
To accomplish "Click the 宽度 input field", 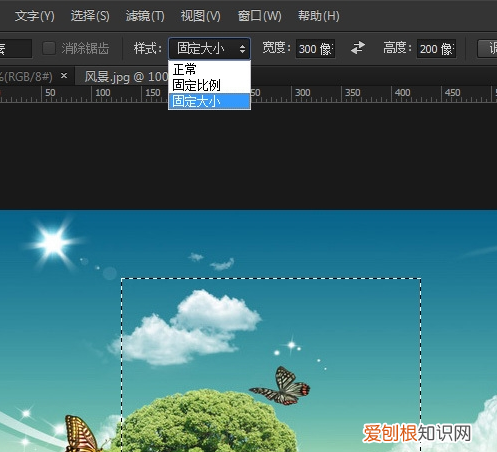I will (x=315, y=49).
